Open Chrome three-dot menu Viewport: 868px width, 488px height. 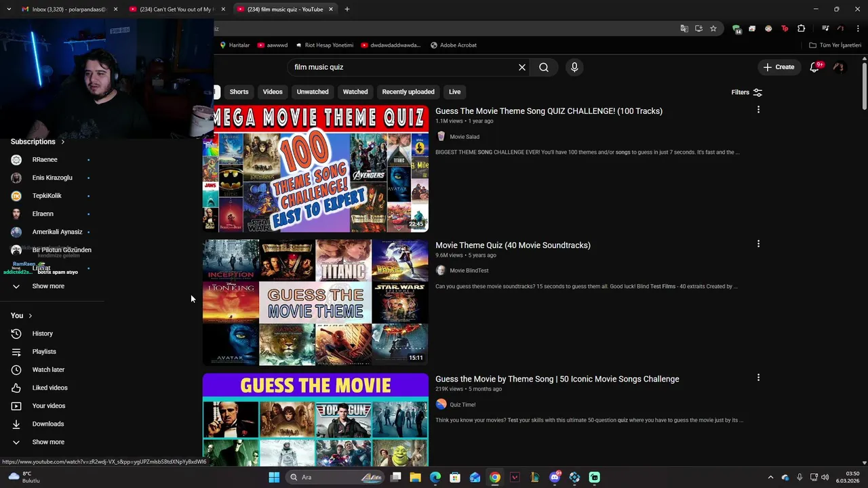coord(858,28)
